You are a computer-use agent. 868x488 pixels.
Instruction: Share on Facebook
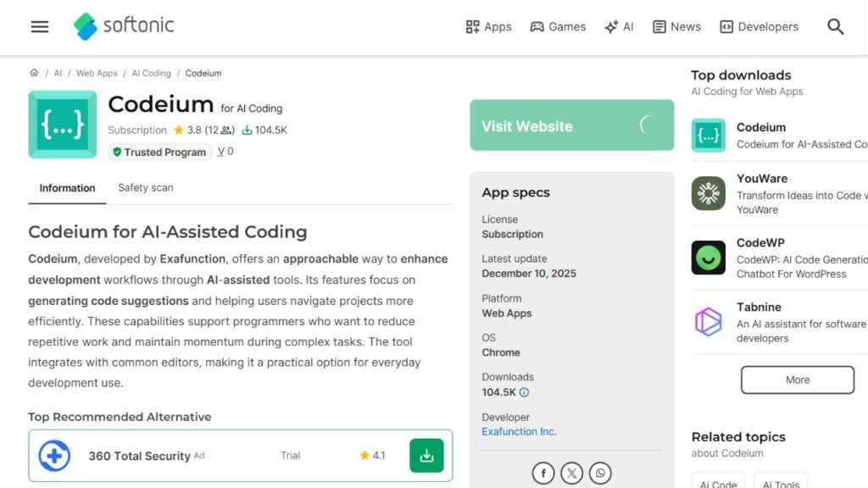543,473
